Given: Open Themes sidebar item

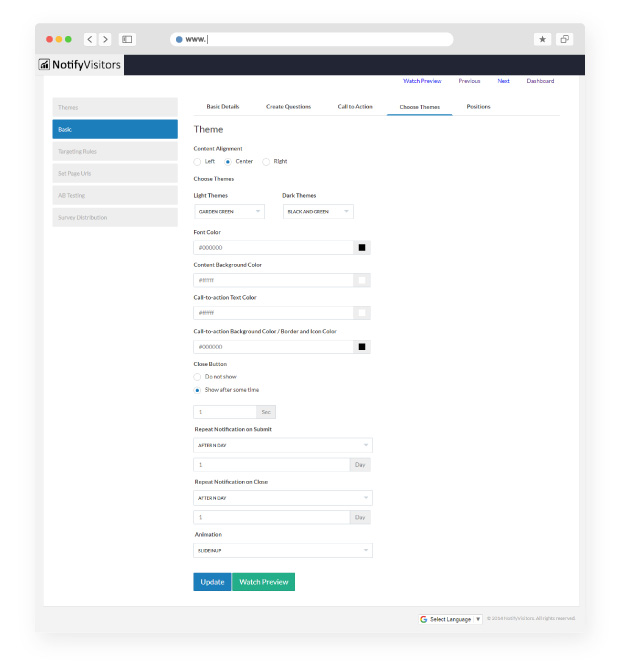Looking at the screenshot, I should tap(115, 107).
